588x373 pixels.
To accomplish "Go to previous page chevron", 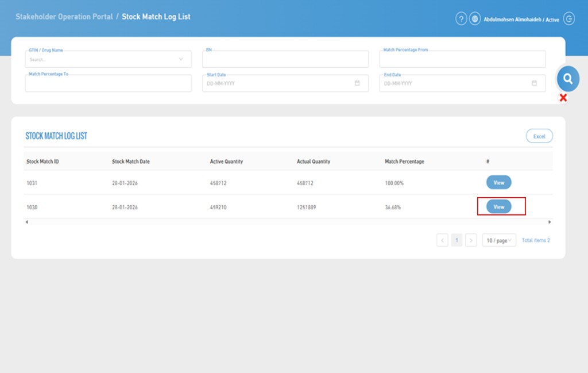I will 442,240.
